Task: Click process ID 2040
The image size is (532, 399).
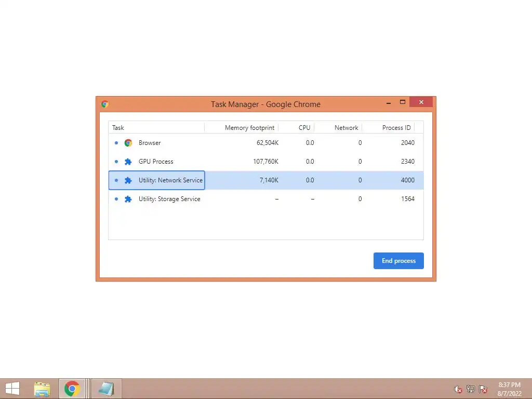Action: click(x=408, y=143)
